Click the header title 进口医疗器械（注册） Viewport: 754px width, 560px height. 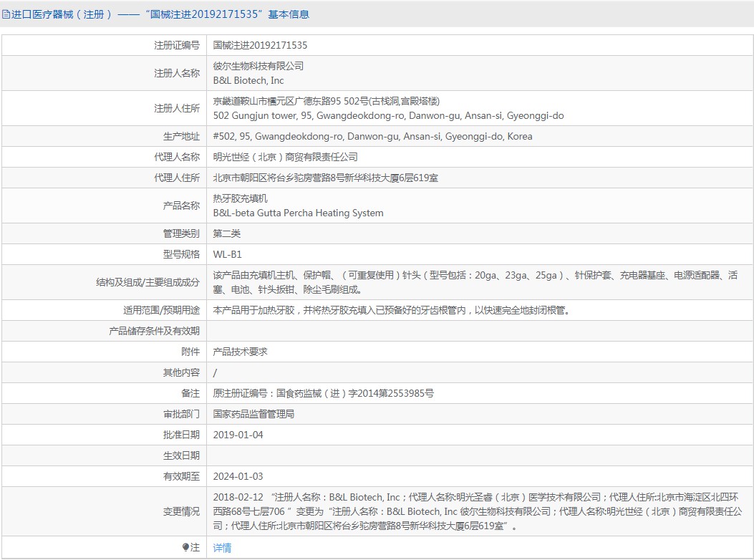pos(62,14)
